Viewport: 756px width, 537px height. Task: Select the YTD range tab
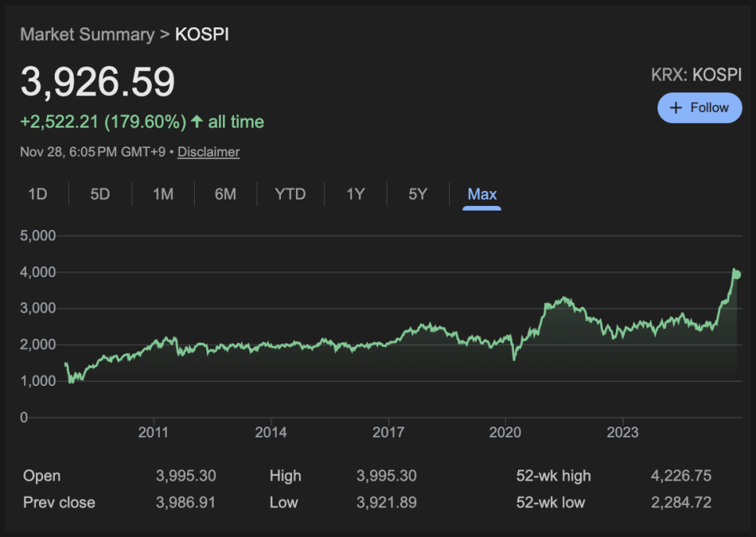tap(290, 194)
